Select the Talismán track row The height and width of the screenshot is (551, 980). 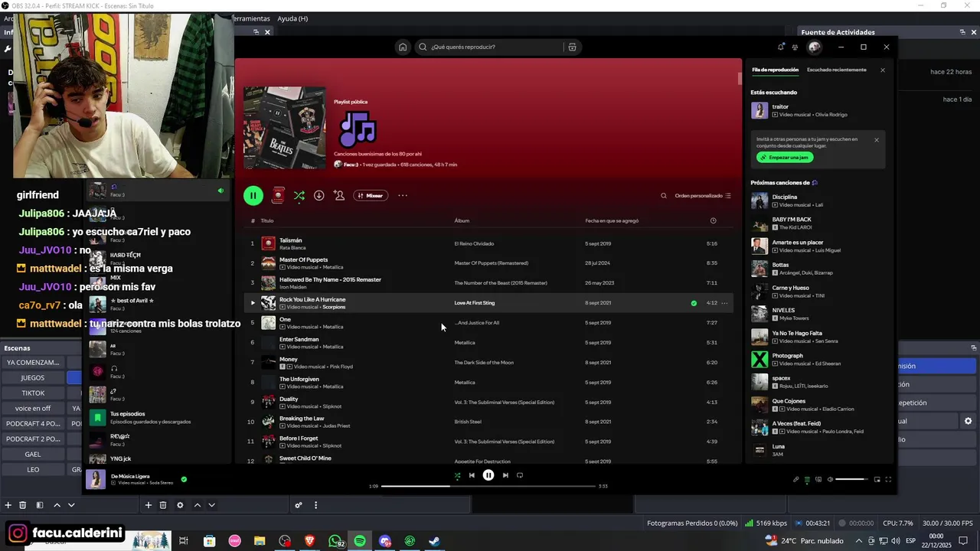488,243
